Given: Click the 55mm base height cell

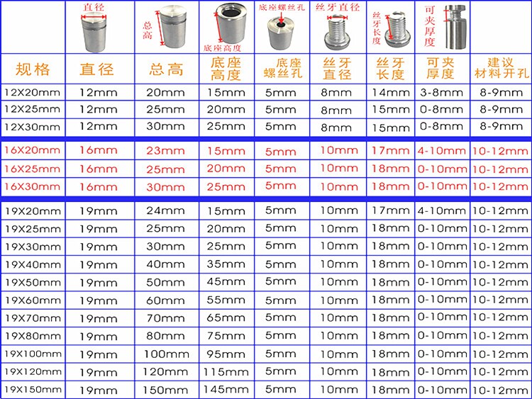Looking at the screenshot, I should 226,300.
